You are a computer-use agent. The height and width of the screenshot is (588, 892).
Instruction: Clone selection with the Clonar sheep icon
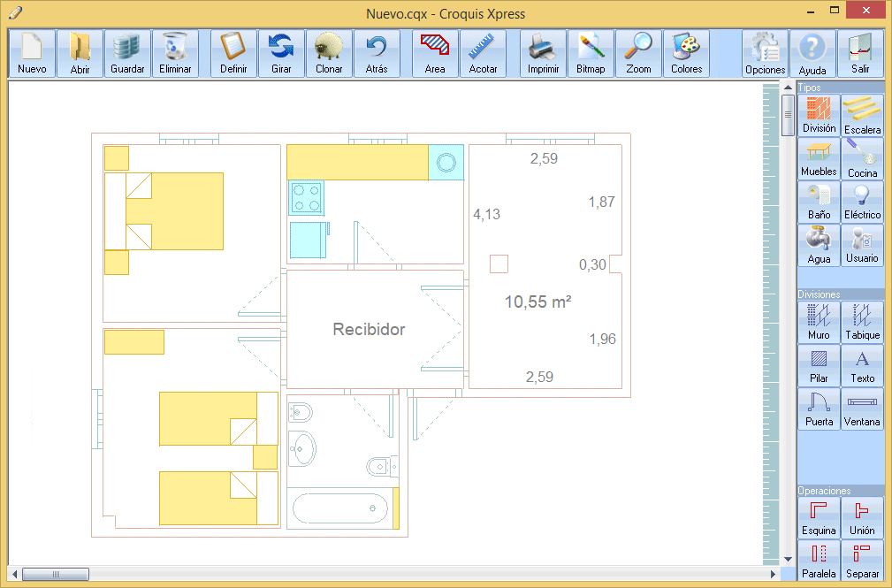tap(329, 53)
